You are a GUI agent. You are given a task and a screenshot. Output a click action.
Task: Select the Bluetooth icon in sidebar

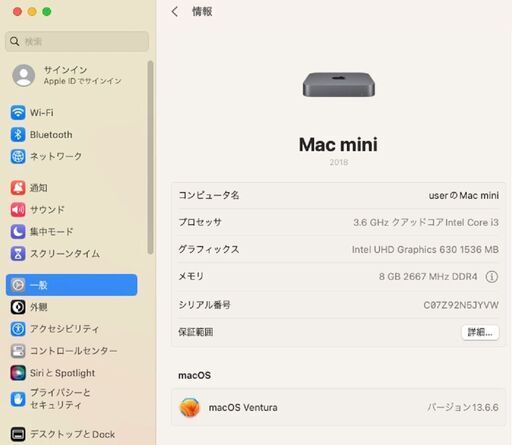18,134
